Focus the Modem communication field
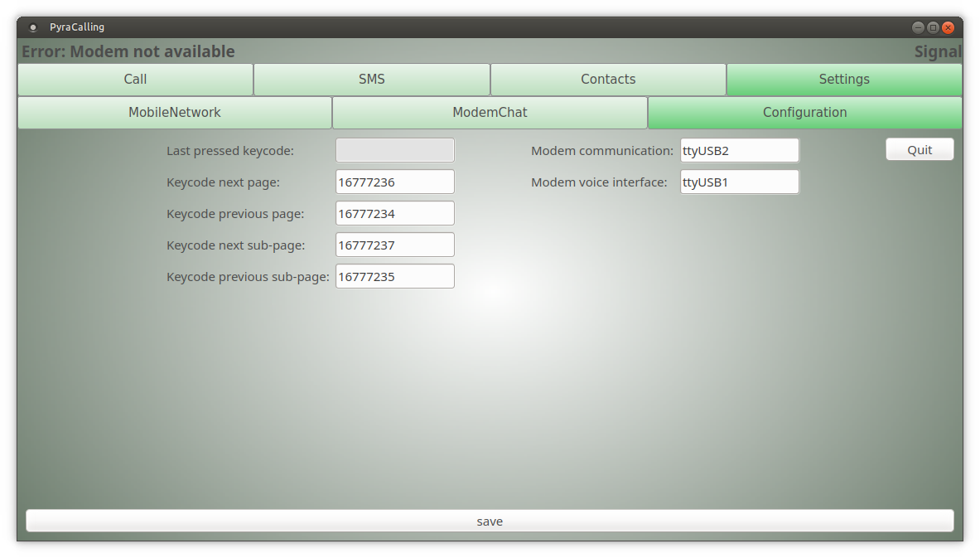Screen dimensions: 980x558 [740, 151]
